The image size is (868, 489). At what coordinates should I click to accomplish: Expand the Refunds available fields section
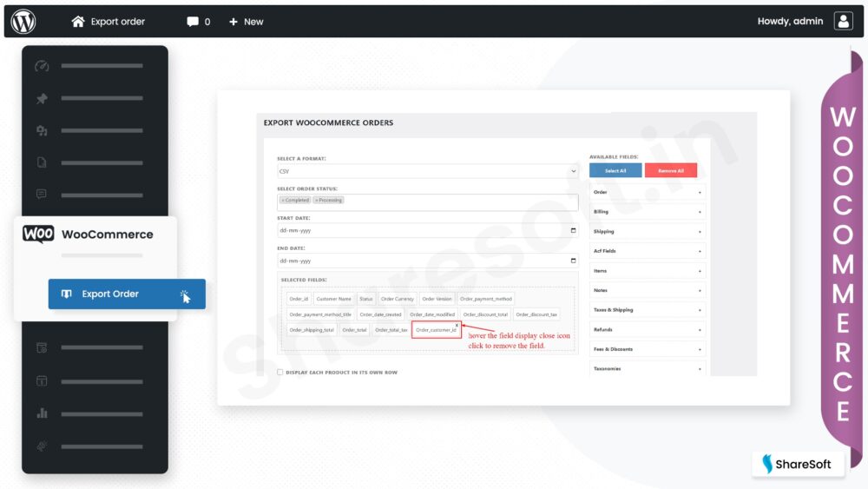click(648, 329)
